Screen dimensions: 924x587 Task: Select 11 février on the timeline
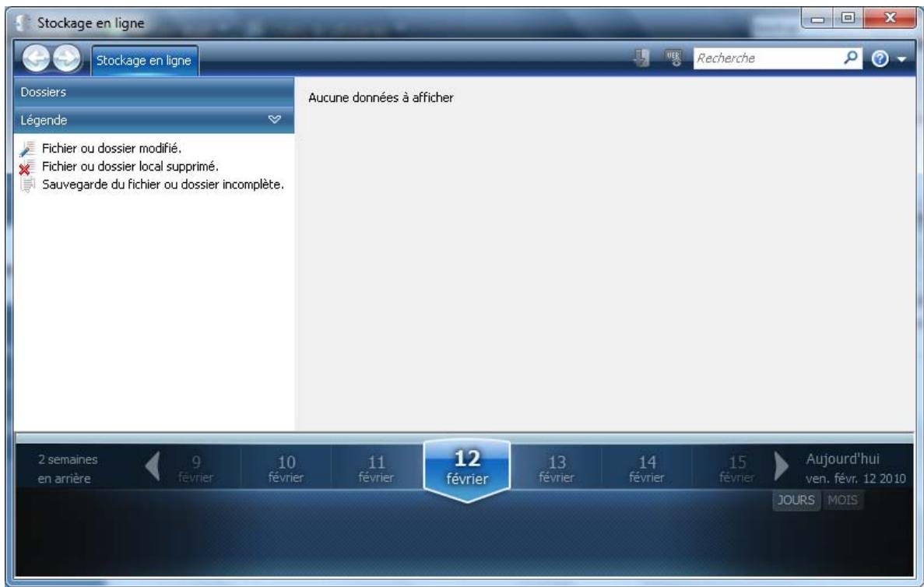(x=376, y=469)
